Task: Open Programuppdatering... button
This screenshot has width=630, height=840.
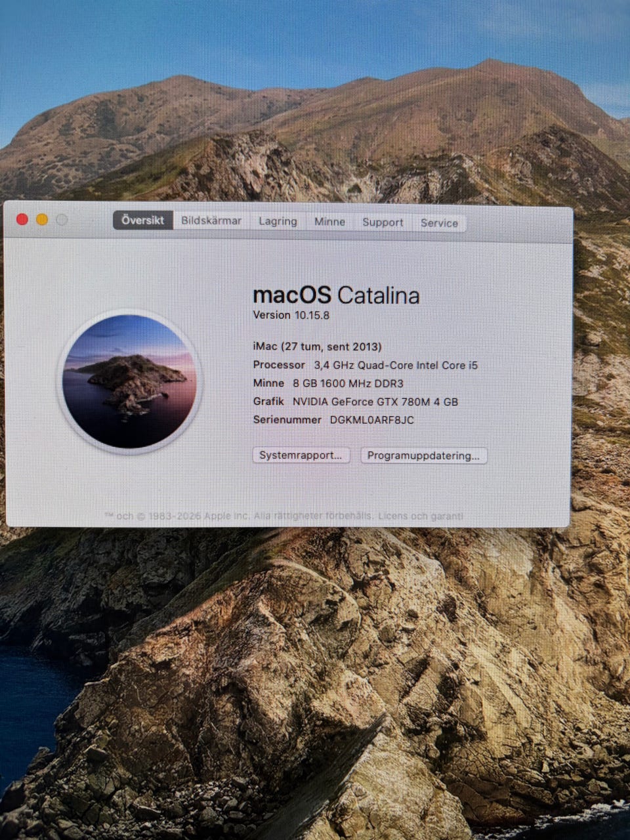Action: 423,455
